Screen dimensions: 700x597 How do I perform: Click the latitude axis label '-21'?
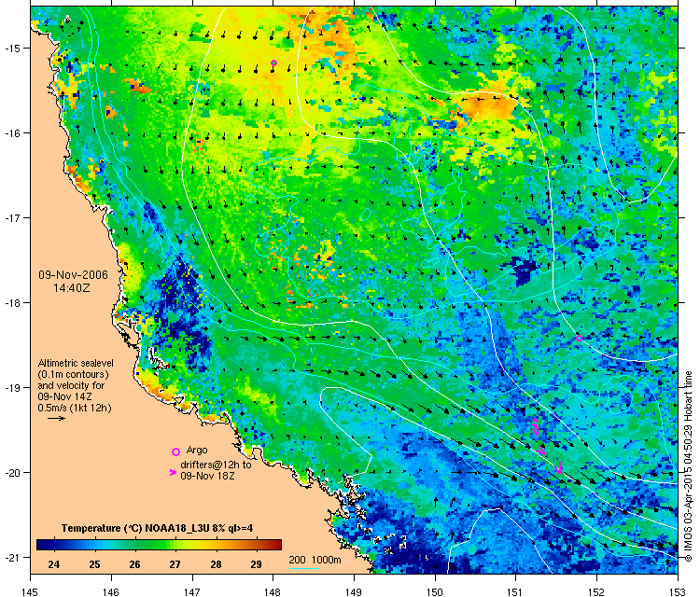coord(11,557)
